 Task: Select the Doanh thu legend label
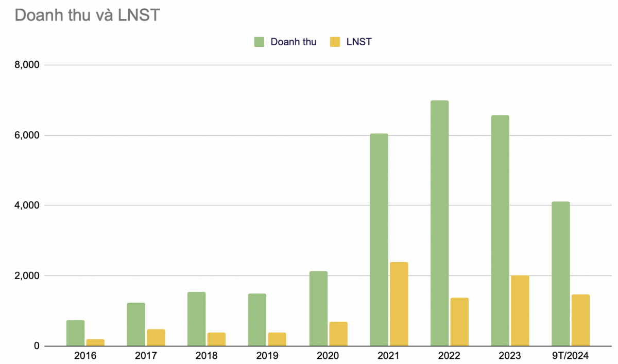pyautogui.click(x=294, y=42)
